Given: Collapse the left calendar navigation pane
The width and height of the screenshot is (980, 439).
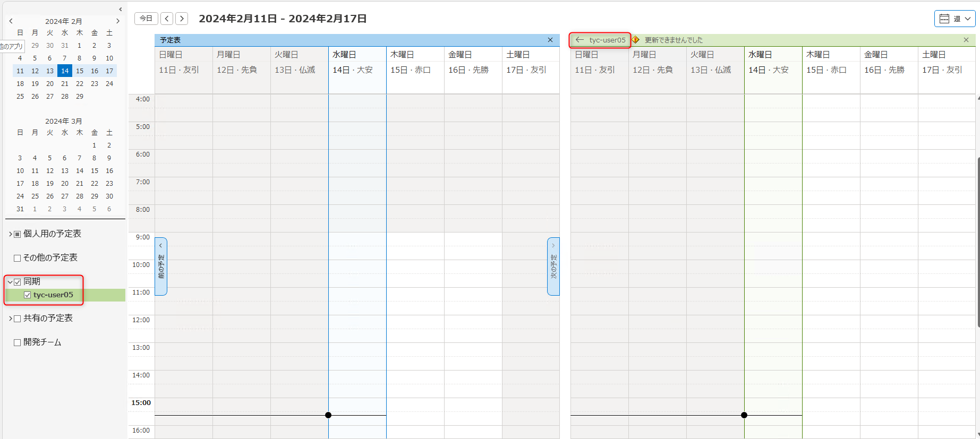Looking at the screenshot, I should (121, 9).
